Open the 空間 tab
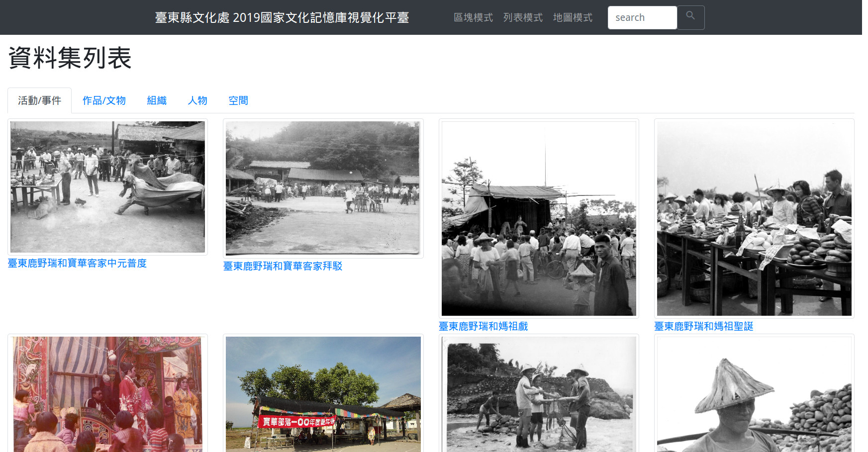The width and height of the screenshot is (868, 452). (238, 100)
